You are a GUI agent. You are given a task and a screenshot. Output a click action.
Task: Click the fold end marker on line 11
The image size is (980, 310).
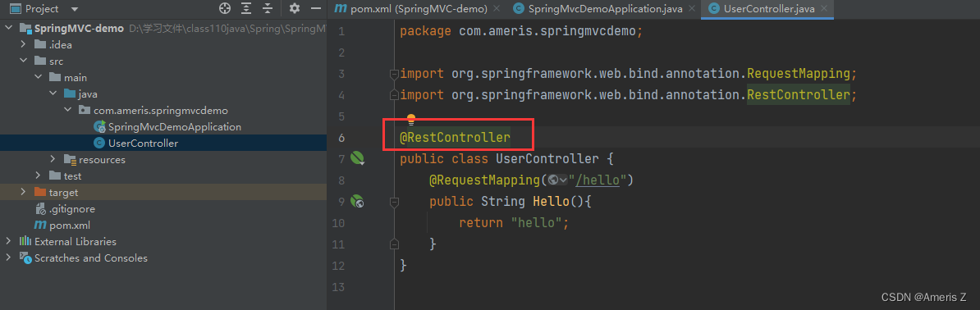pyautogui.click(x=394, y=244)
